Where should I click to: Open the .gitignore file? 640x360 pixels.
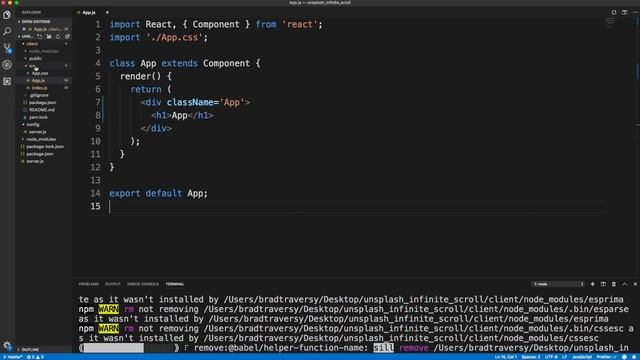pos(39,95)
